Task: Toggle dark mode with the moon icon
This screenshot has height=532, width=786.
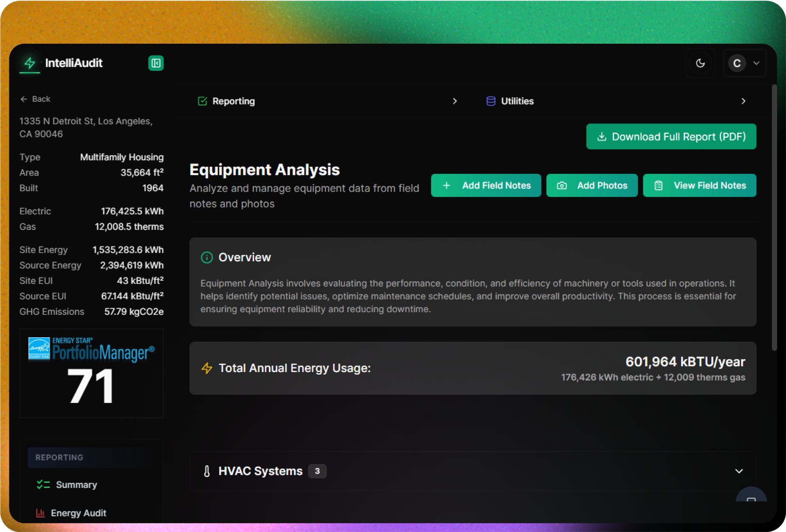Action: coord(700,63)
